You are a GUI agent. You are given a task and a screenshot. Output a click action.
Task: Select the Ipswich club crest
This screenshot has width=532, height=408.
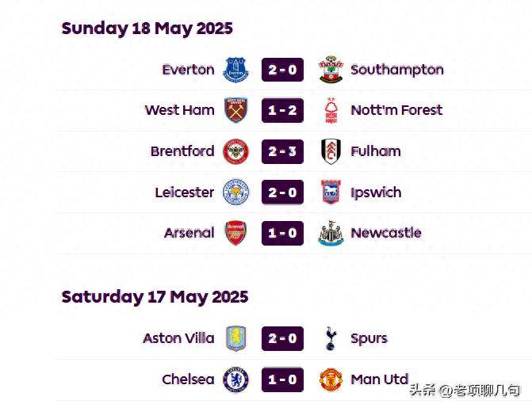(331, 193)
